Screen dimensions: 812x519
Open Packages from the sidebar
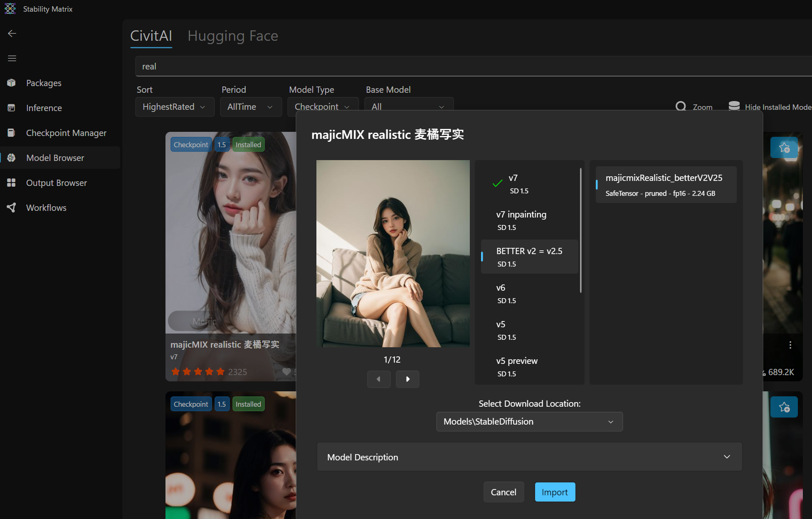[x=44, y=83]
